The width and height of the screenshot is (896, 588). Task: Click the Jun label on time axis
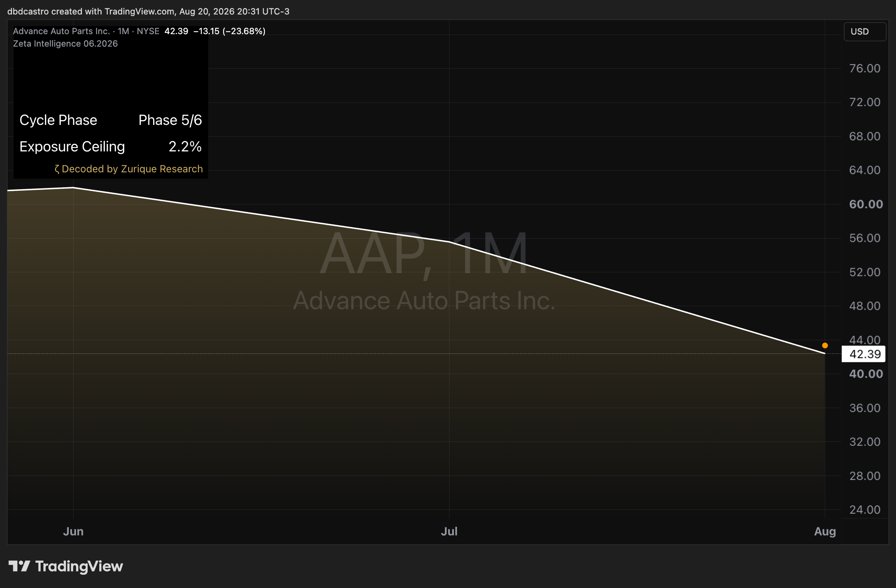73,531
